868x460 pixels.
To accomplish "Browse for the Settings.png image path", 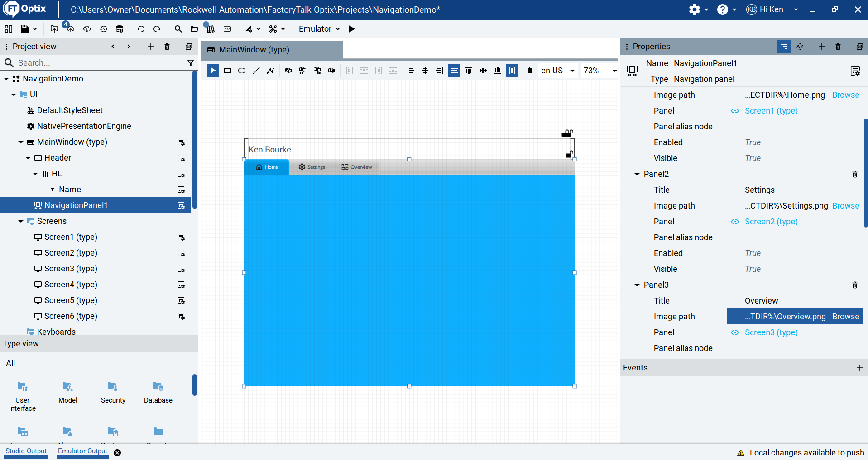I will [x=845, y=206].
